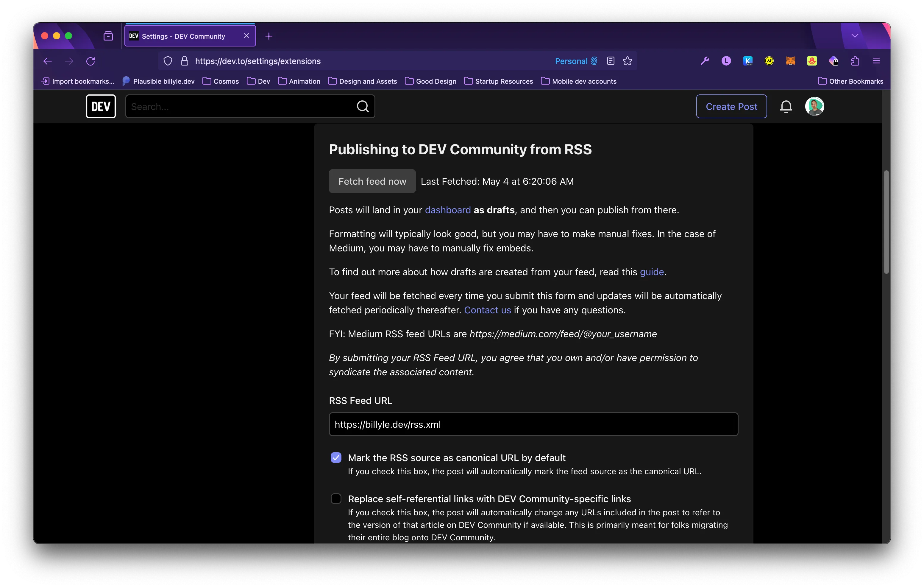Open the wrench developer tools icon
Viewport: 924px width, 588px height.
tap(705, 61)
